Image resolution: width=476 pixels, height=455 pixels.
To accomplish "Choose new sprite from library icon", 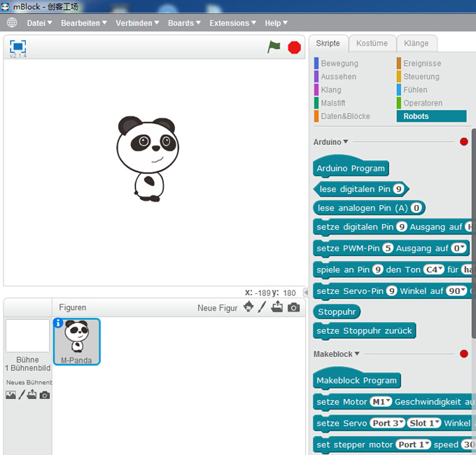I will click(x=248, y=307).
